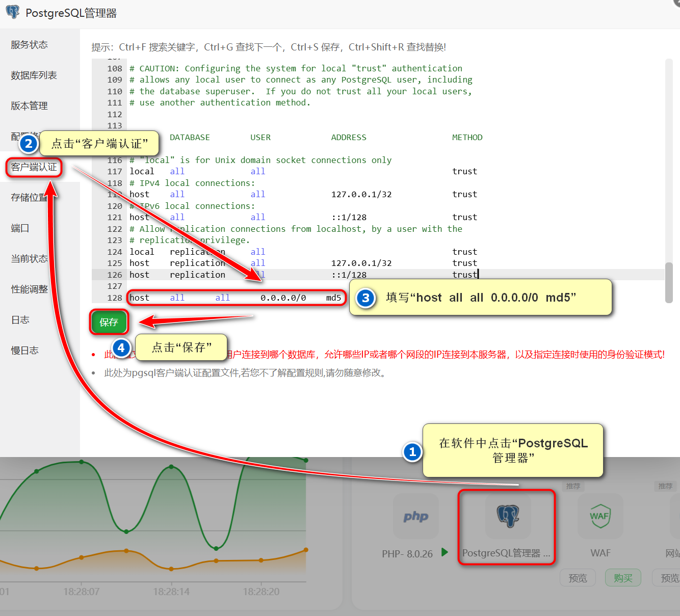This screenshot has width=680, height=616.
Task: Click 127.0.0.1/32 address on line 119
Action: tap(361, 194)
